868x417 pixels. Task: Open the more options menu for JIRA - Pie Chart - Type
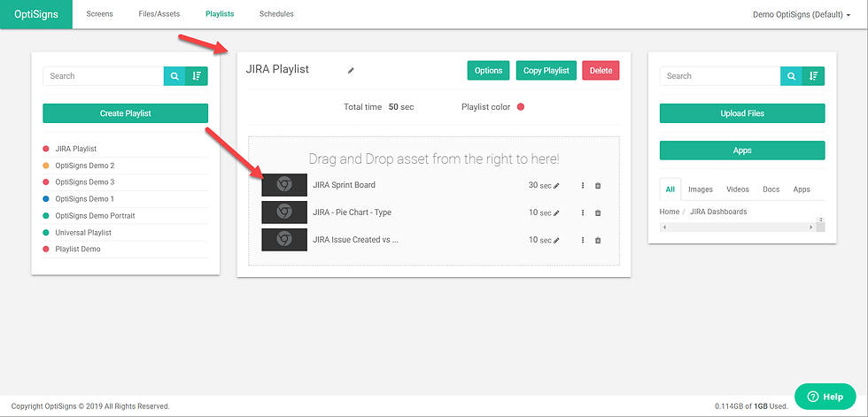[x=583, y=212]
